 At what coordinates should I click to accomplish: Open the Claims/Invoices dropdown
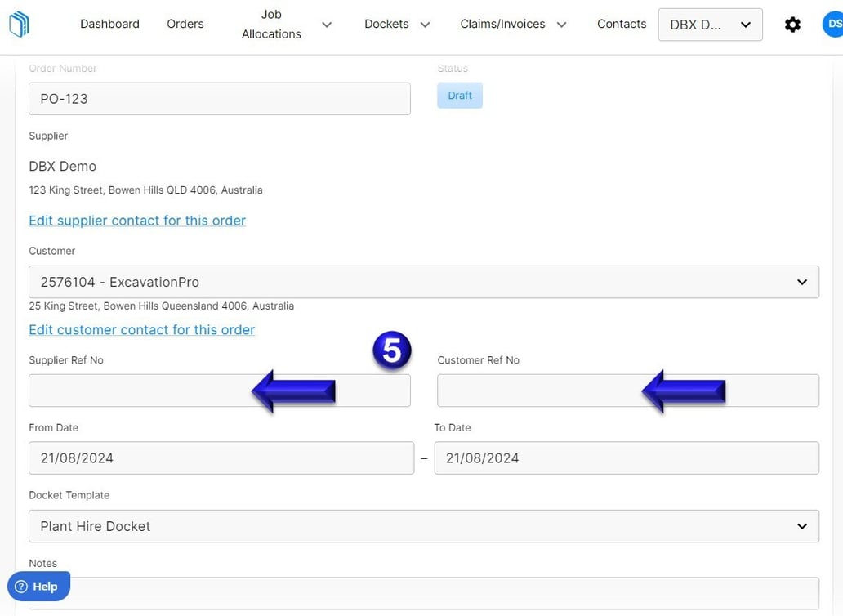pos(513,25)
